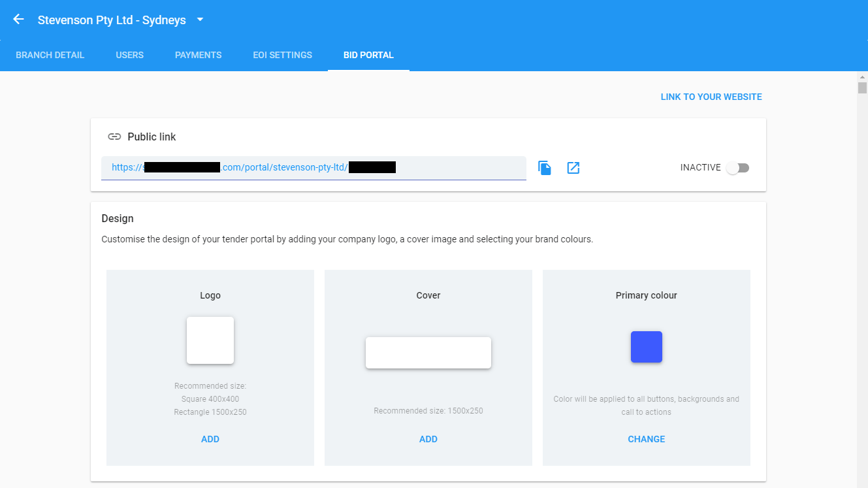This screenshot has height=488, width=868.
Task: Open the PAYMENTS tab
Action: click(198, 55)
